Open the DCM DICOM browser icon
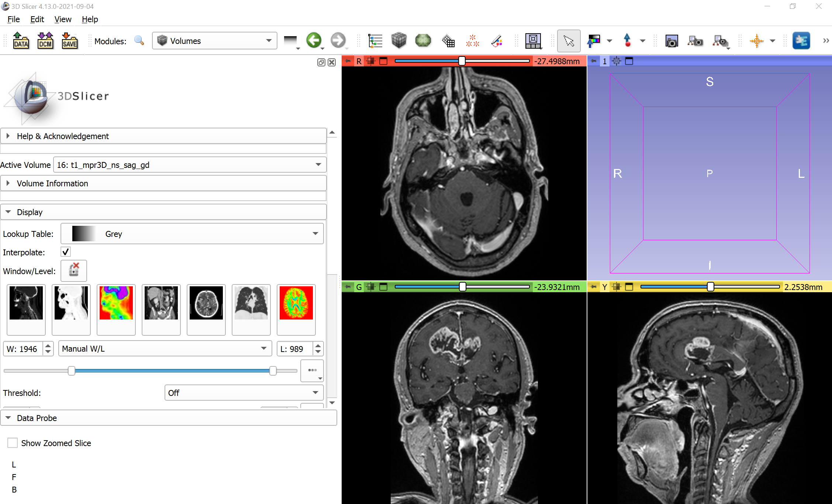Screen dimensions: 832x504 45,41
